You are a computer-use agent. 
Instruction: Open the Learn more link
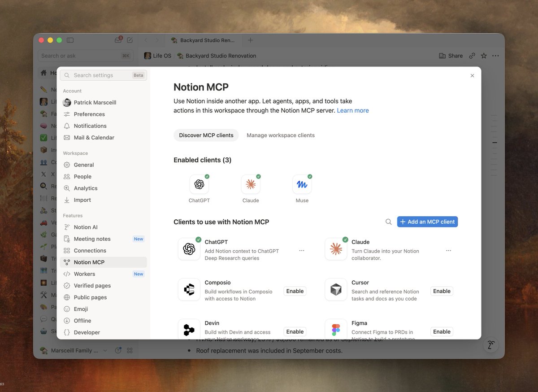[353, 110]
